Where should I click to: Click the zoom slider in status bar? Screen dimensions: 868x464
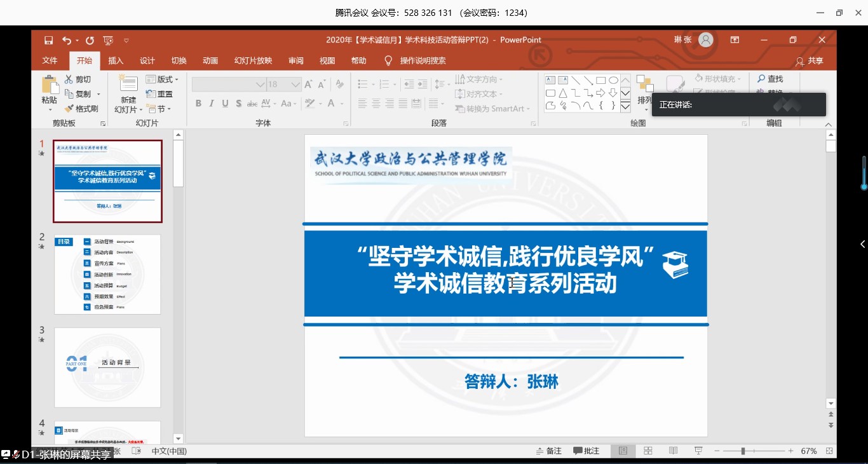point(743,451)
